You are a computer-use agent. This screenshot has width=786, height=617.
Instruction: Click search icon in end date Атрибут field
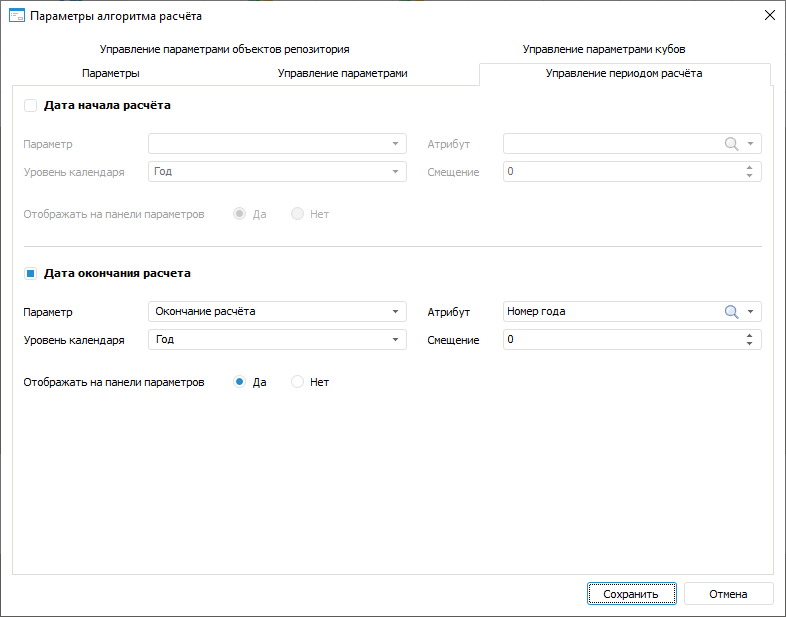point(731,312)
